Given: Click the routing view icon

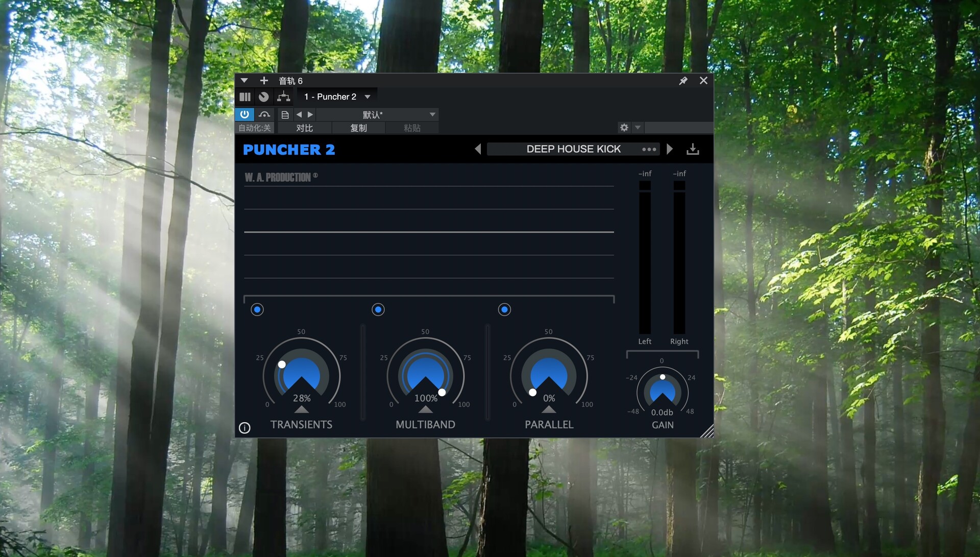Looking at the screenshot, I should point(283,96).
